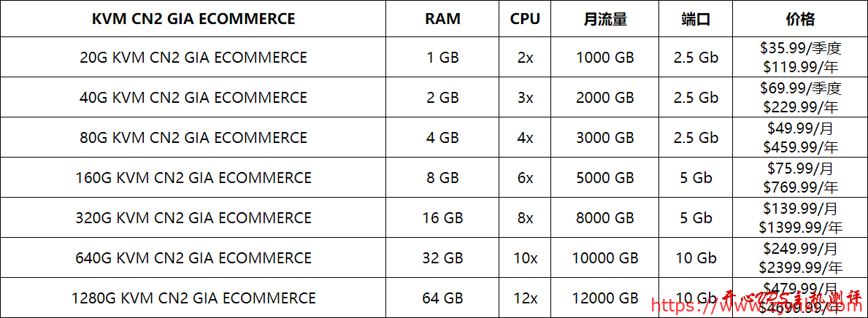Click the 端口 column header
868x318 pixels.
[696, 19]
